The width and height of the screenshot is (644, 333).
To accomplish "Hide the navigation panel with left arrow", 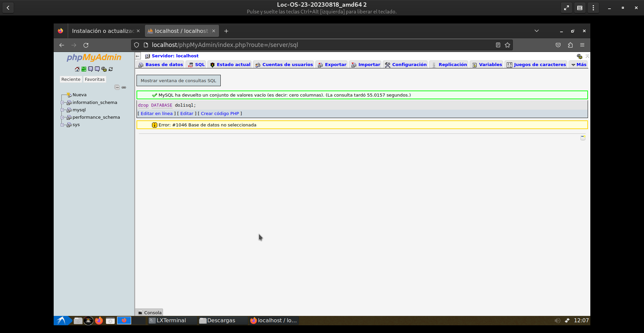I will [x=138, y=56].
